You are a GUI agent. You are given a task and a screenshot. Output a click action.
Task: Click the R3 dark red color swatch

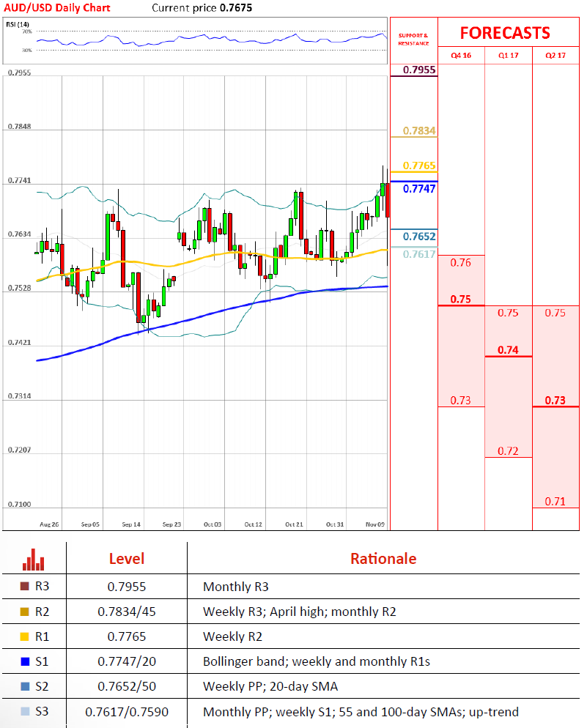pyautogui.click(x=25, y=587)
